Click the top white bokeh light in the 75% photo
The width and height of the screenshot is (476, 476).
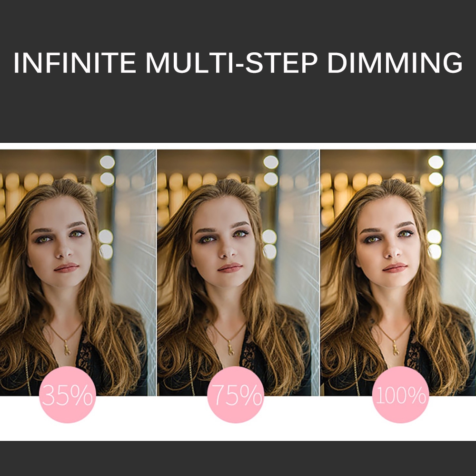tap(271, 162)
